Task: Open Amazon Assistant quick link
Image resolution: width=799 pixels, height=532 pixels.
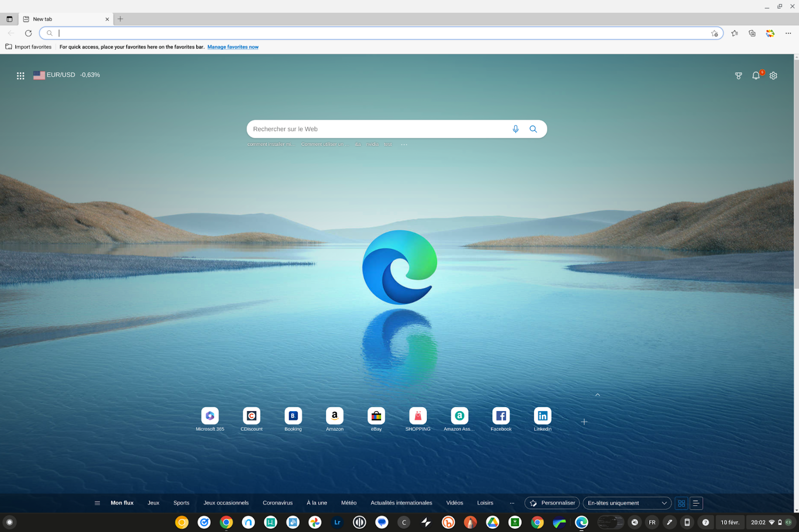Action: [459, 419]
